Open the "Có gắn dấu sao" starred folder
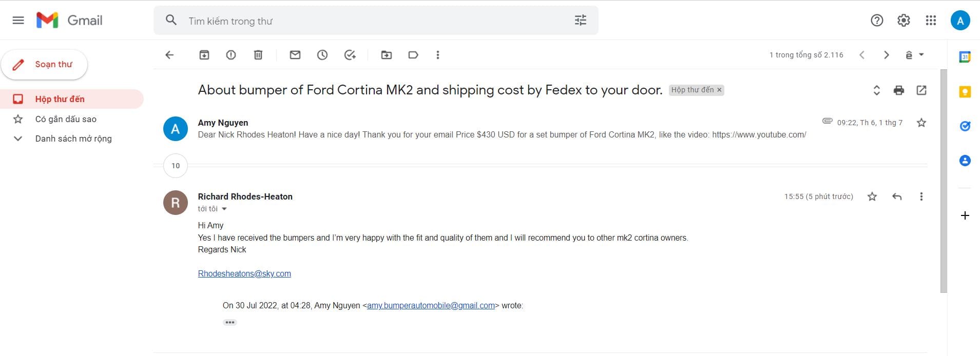The height and width of the screenshot is (356, 980). tap(66, 119)
